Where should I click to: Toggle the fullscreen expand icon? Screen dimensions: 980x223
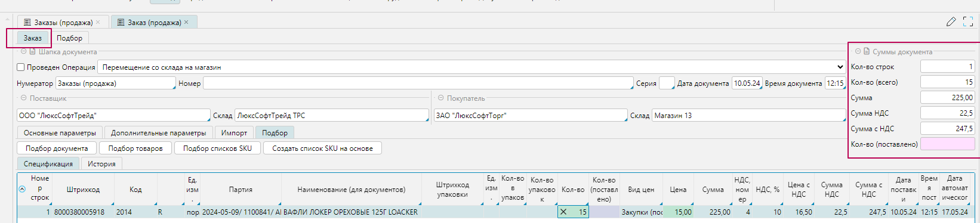click(x=968, y=22)
